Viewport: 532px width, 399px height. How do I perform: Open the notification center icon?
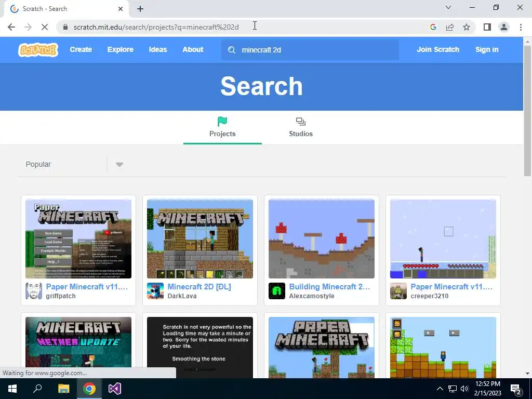[x=516, y=389]
